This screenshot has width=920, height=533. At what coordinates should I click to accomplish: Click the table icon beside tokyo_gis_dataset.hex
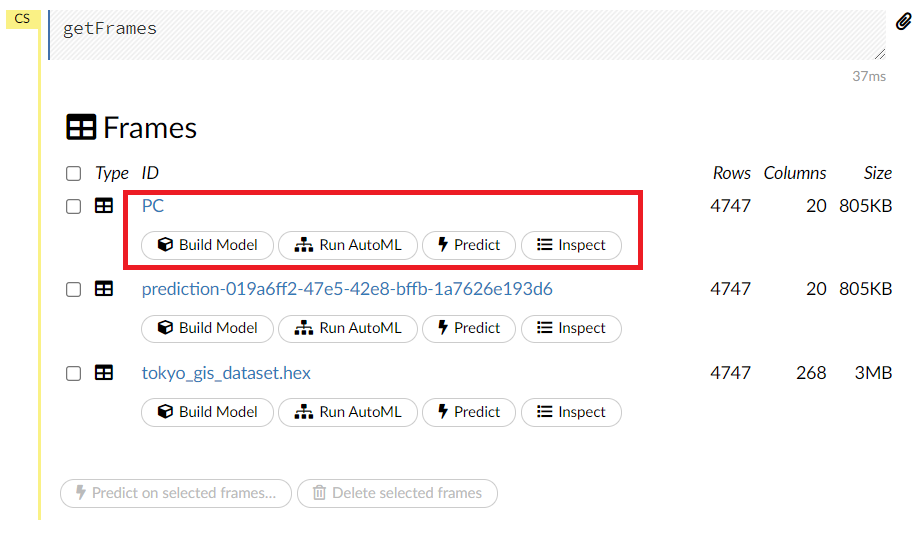point(104,373)
